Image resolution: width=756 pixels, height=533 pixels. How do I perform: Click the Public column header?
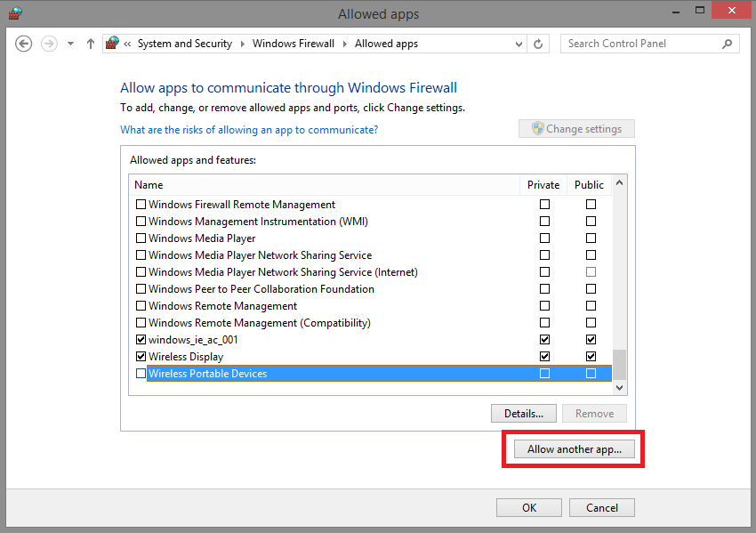coord(589,185)
